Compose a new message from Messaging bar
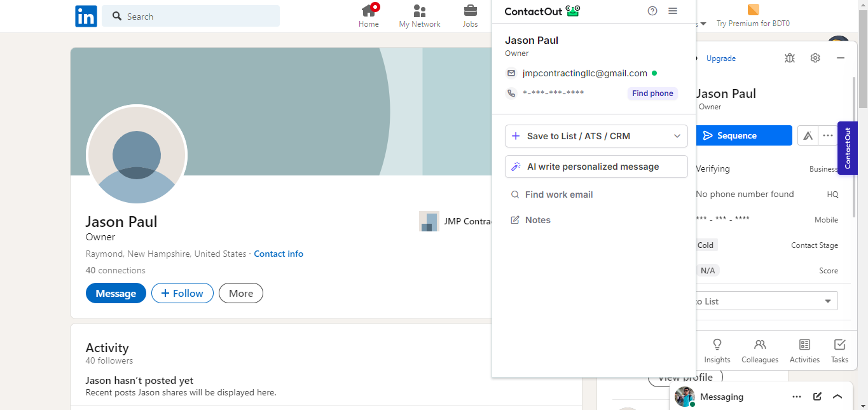The image size is (868, 410). pos(817,397)
